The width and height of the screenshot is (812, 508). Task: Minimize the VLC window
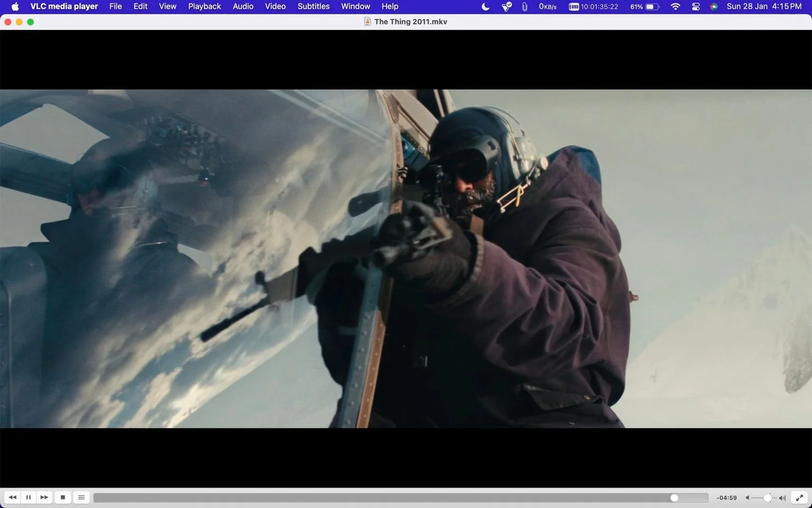[19, 22]
